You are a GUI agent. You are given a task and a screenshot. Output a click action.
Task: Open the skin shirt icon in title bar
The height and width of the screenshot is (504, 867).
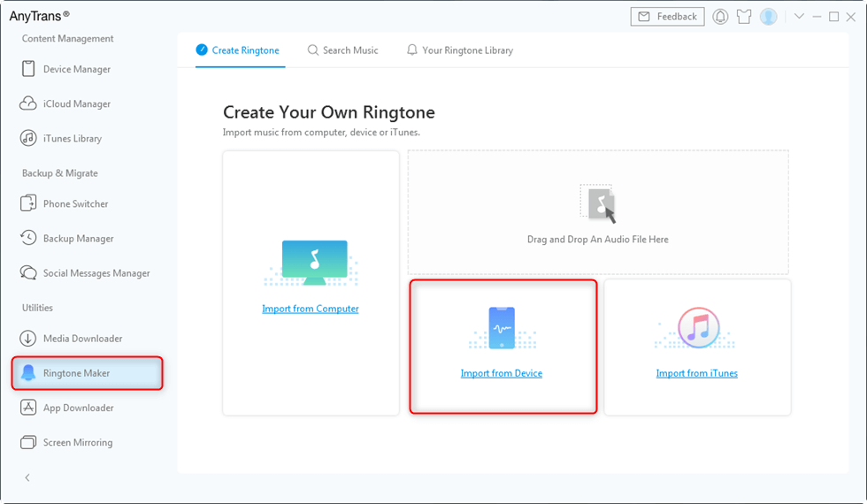744,17
